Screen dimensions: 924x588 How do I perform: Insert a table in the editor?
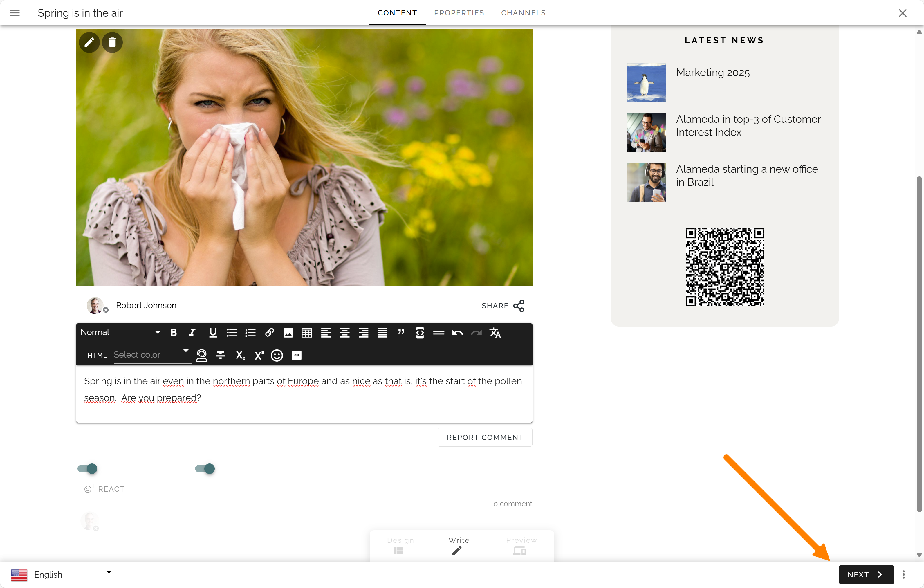tap(306, 332)
